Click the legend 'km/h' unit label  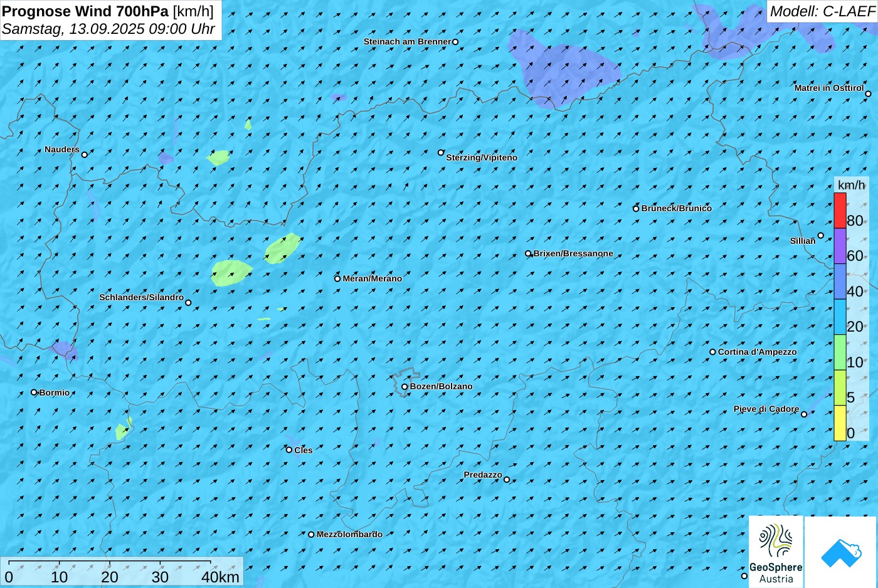click(851, 185)
